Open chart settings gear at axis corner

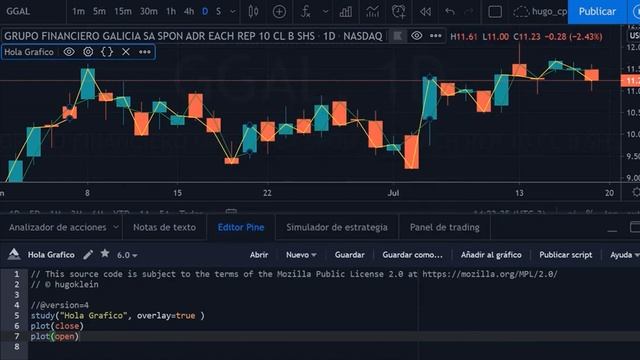click(635, 192)
